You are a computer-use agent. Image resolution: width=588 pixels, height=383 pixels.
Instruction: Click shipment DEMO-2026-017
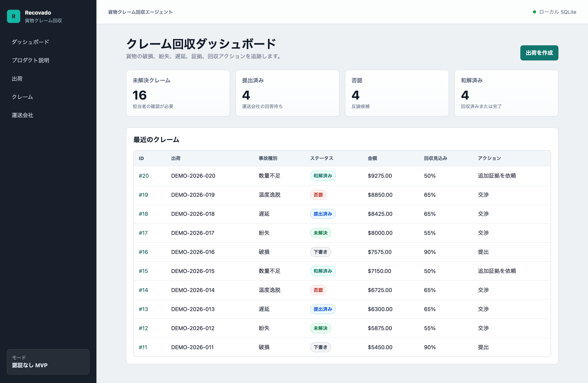click(x=192, y=233)
